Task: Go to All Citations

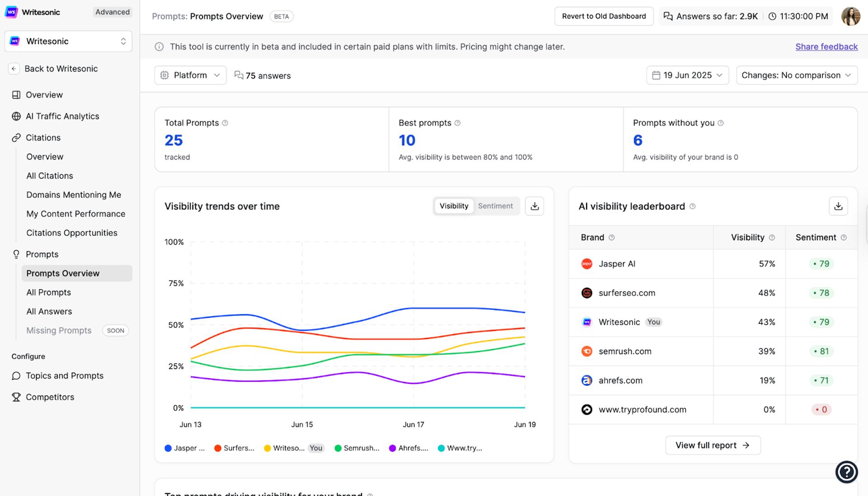Action: coord(50,176)
